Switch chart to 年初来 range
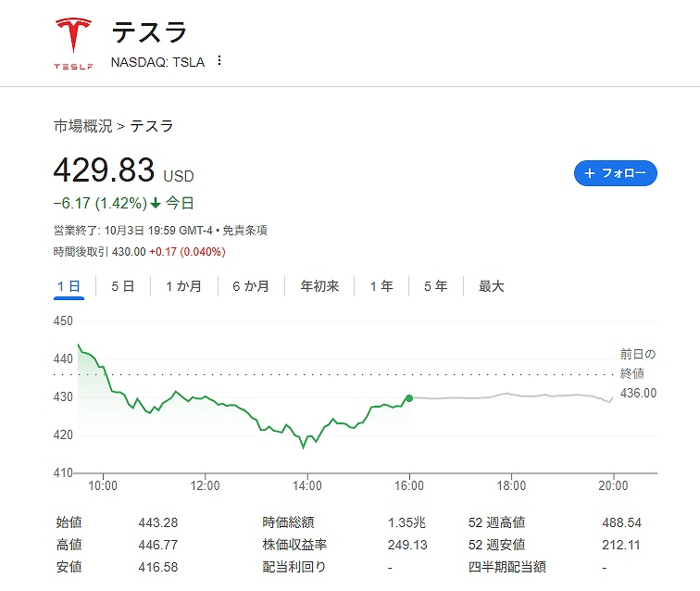 click(x=319, y=286)
